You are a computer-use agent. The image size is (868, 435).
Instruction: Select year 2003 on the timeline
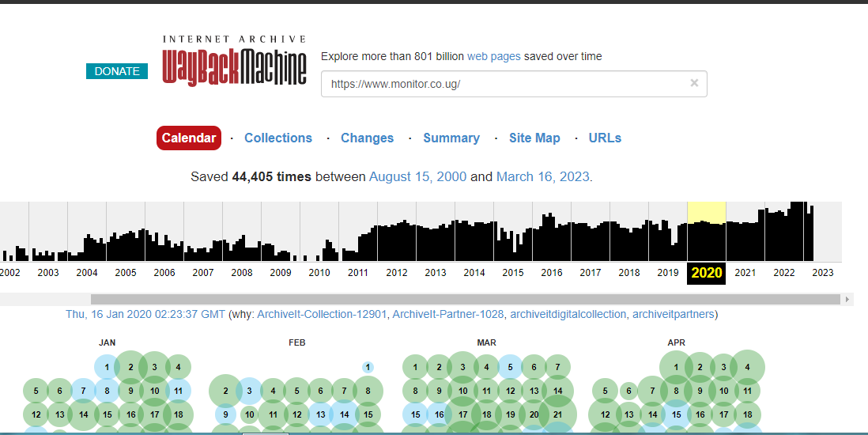click(48, 273)
